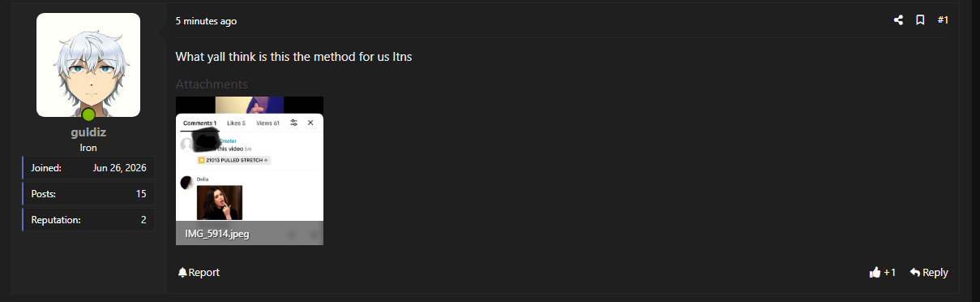980x302 pixels.
Task: Click the Posts count row in the user panel
Action: [x=88, y=194]
